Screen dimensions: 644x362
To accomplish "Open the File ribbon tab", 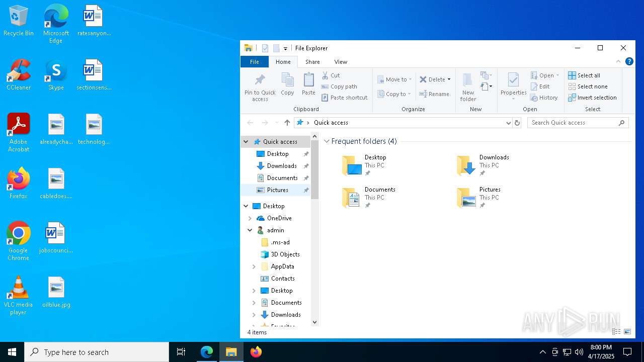I will click(255, 62).
